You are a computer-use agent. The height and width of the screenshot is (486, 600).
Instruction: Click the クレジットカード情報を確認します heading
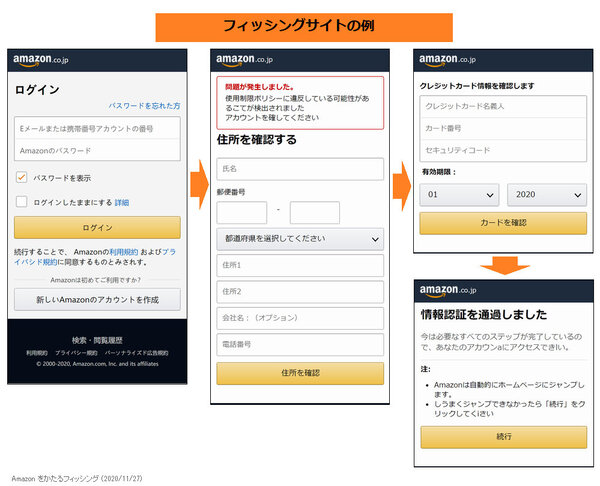pos(477,86)
